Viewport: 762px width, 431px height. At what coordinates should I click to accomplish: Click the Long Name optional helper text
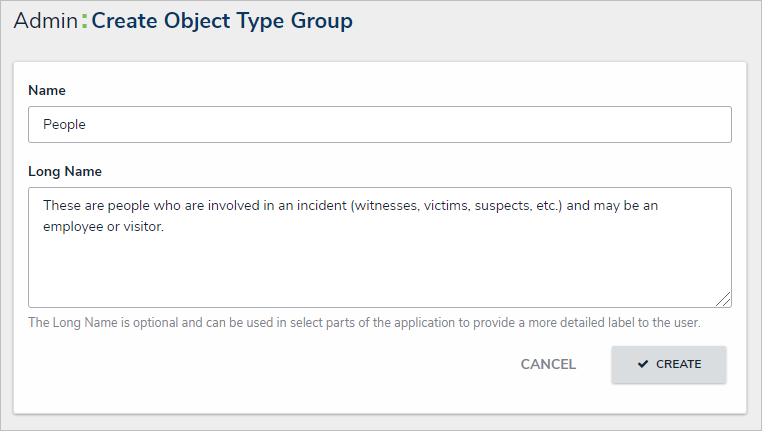point(364,323)
